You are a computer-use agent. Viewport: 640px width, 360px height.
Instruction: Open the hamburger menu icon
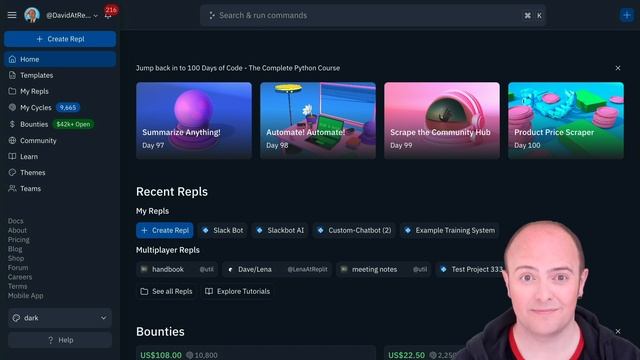point(12,15)
